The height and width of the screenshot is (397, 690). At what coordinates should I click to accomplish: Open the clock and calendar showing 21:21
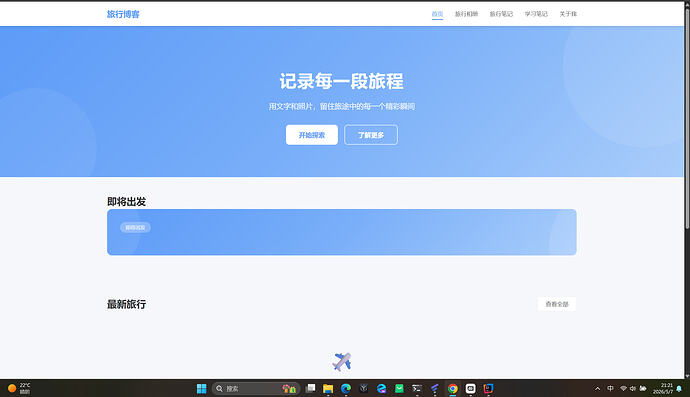(x=663, y=388)
